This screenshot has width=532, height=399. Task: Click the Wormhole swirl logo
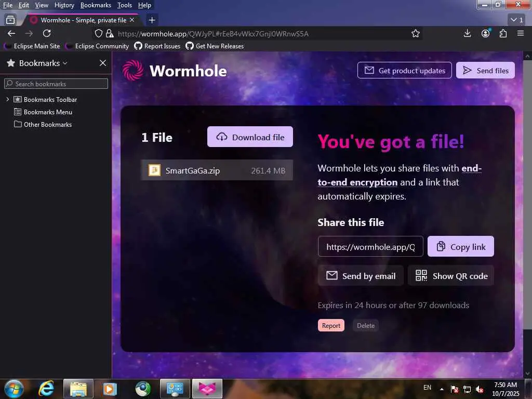(133, 71)
